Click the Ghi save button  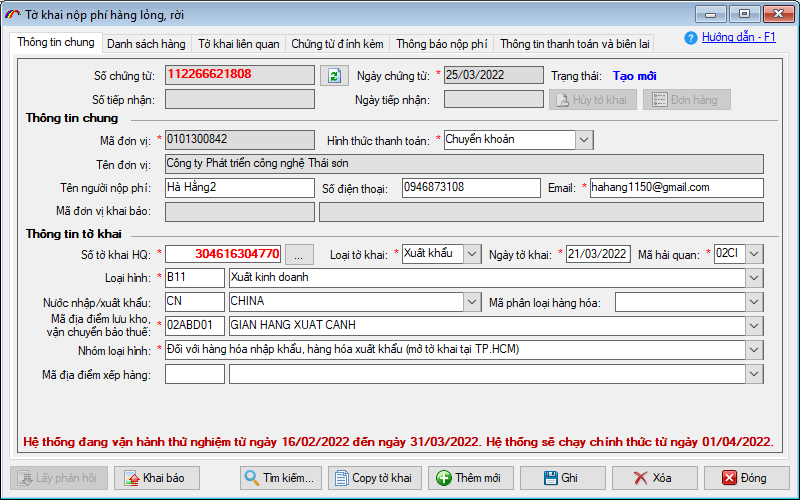coord(563,478)
